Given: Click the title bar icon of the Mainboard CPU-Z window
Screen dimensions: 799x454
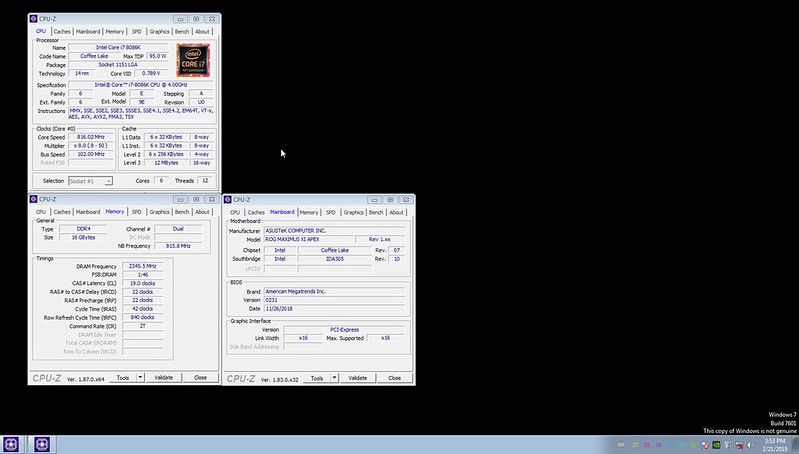Looking at the screenshot, I should 228,200.
